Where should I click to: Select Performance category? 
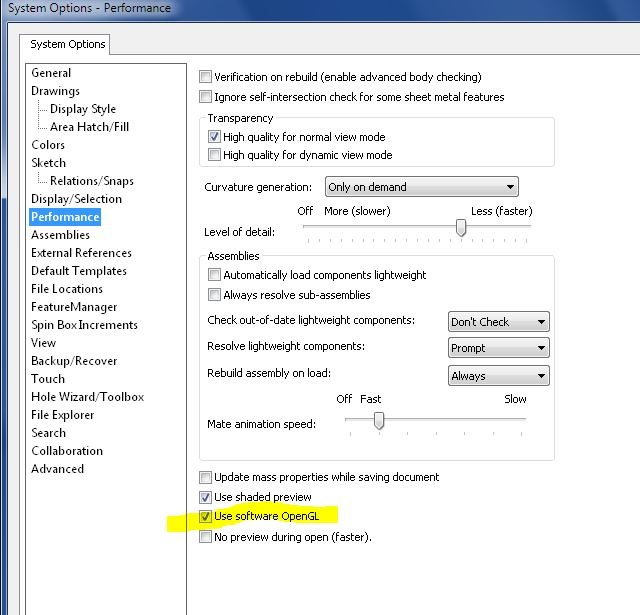(65, 217)
